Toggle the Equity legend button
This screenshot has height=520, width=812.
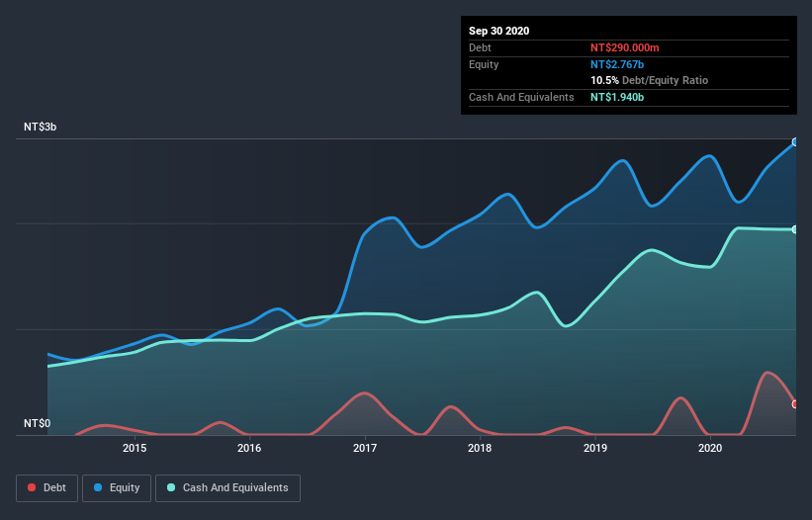click(x=117, y=488)
